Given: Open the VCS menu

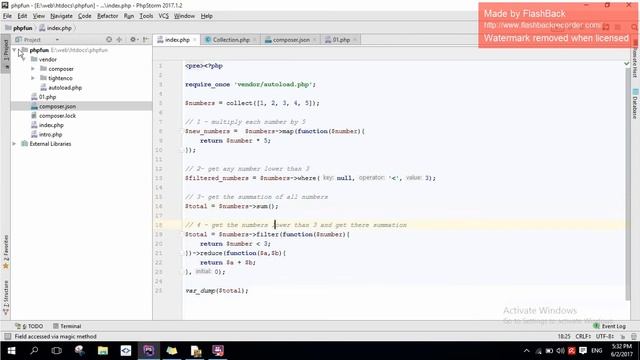Looking at the screenshot, I should (x=163, y=16).
